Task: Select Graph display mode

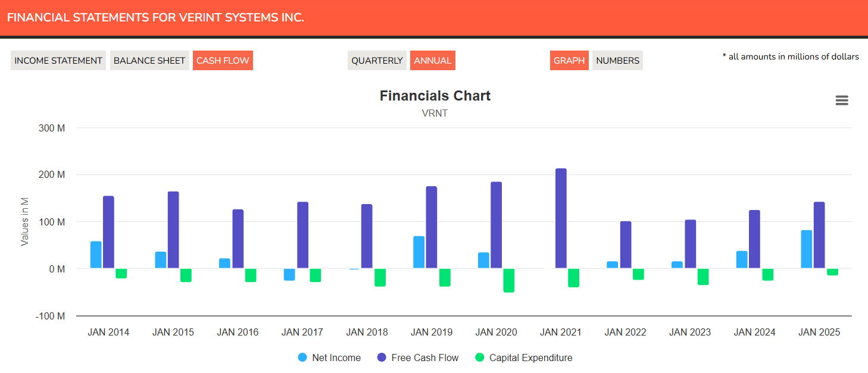Action: tap(569, 61)
